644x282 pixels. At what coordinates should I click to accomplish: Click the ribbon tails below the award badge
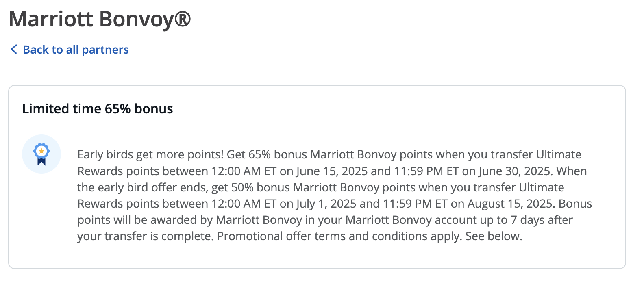point(41,161)
